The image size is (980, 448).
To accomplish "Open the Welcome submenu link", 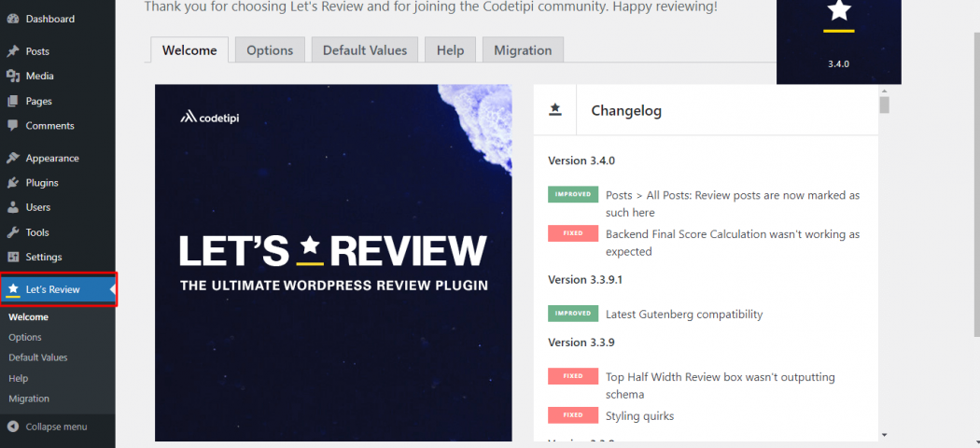I will [x=29, y=316].
